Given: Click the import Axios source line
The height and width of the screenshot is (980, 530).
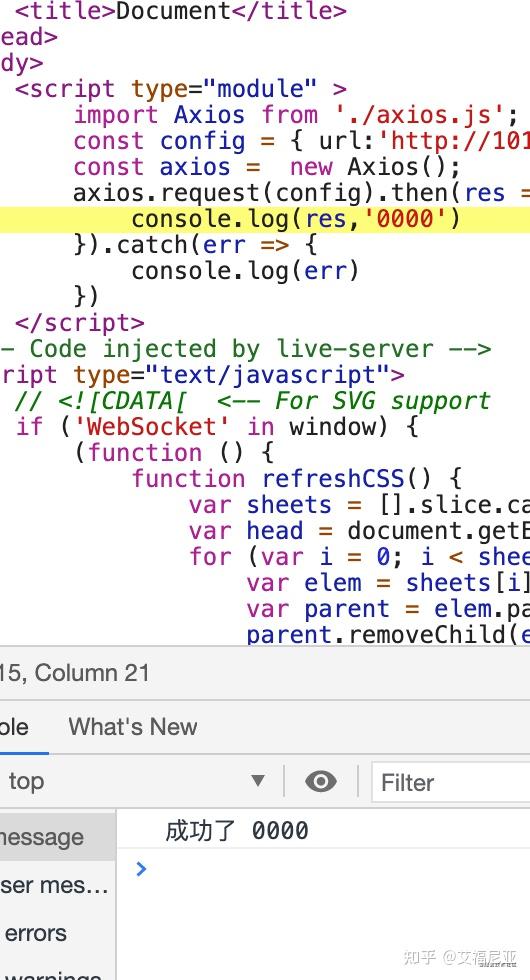Looking at the screenshot, I should [x=296, y=115].
